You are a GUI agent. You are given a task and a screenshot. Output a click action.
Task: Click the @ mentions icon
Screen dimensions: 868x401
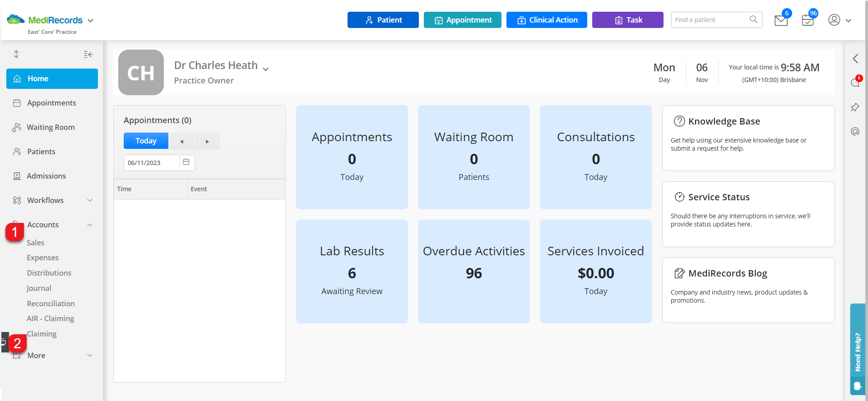(855, 131)
